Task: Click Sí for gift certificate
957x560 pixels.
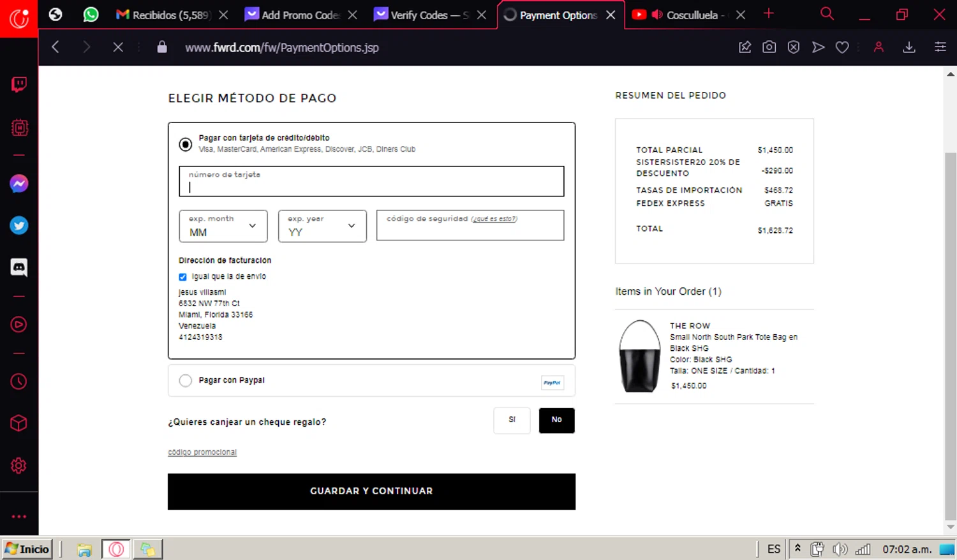Action: (512, 420)
